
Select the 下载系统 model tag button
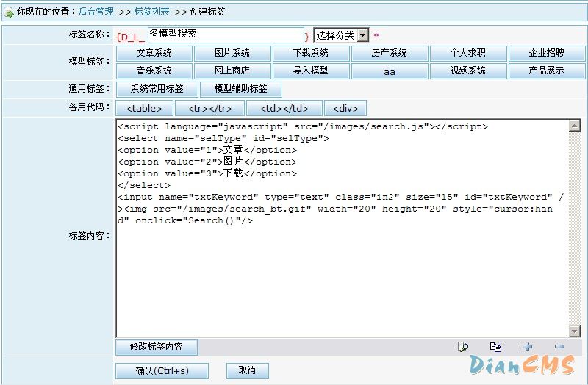point(311,53)
